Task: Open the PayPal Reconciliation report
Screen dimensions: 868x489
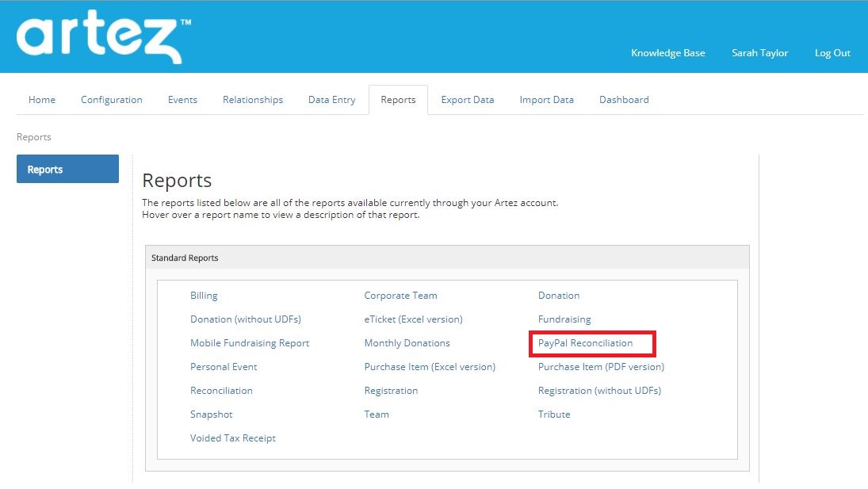Action: tap(585, 343)
